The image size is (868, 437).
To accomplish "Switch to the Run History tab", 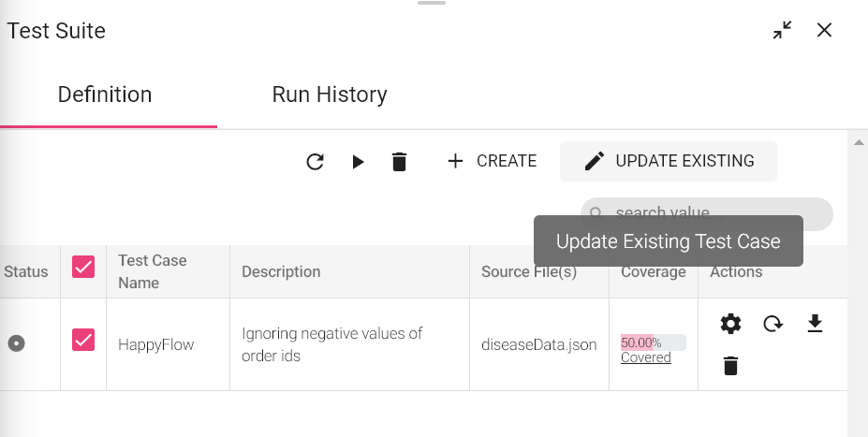I will coord(329,95).
